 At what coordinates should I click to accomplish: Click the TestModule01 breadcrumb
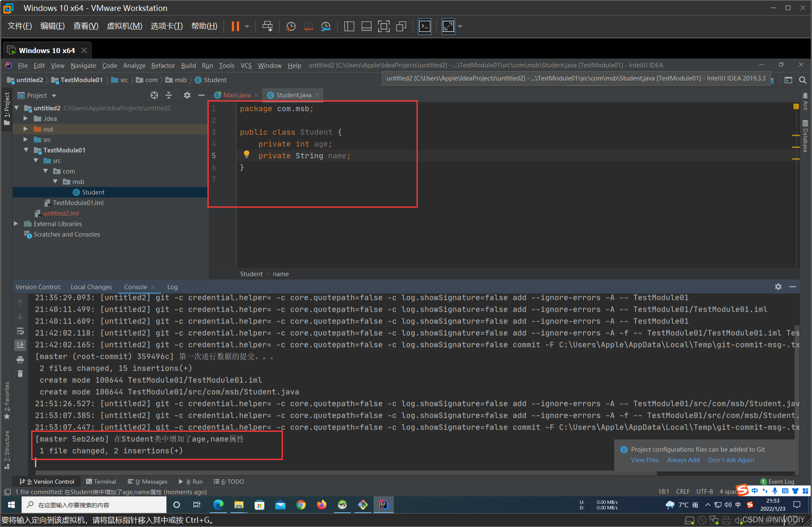click(x=77, y=80)
